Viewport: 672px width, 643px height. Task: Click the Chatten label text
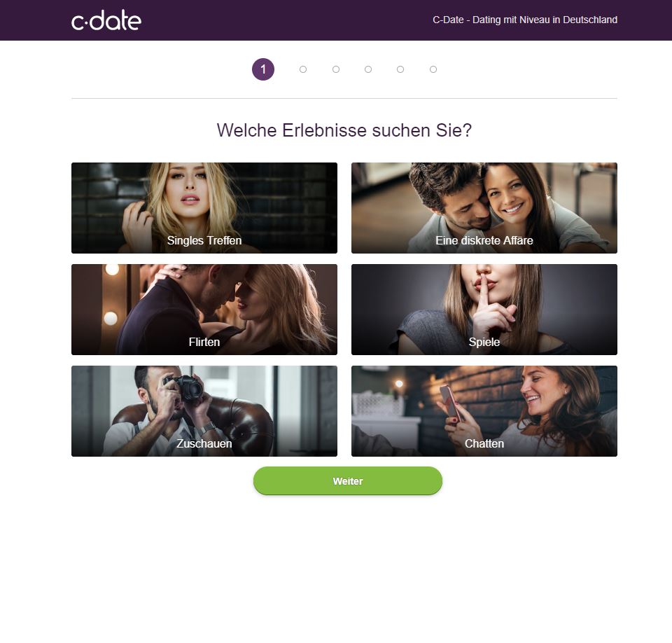484,443
